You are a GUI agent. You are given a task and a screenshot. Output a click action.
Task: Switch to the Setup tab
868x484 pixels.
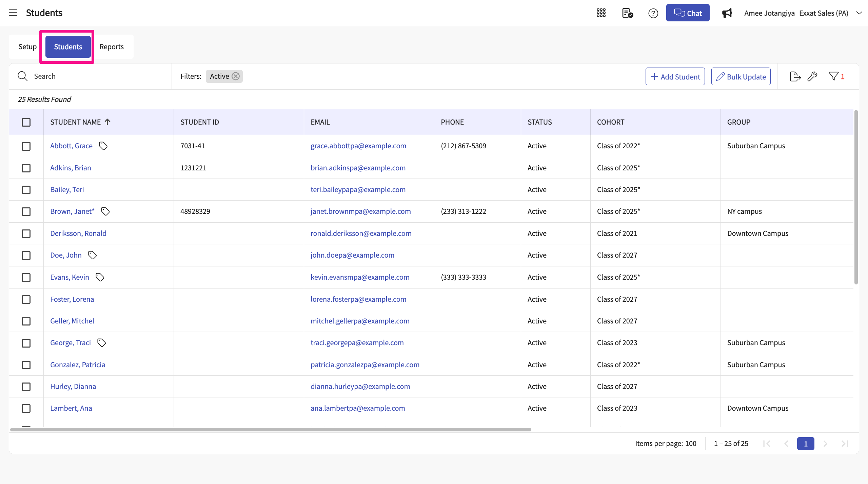pos(27,47)
